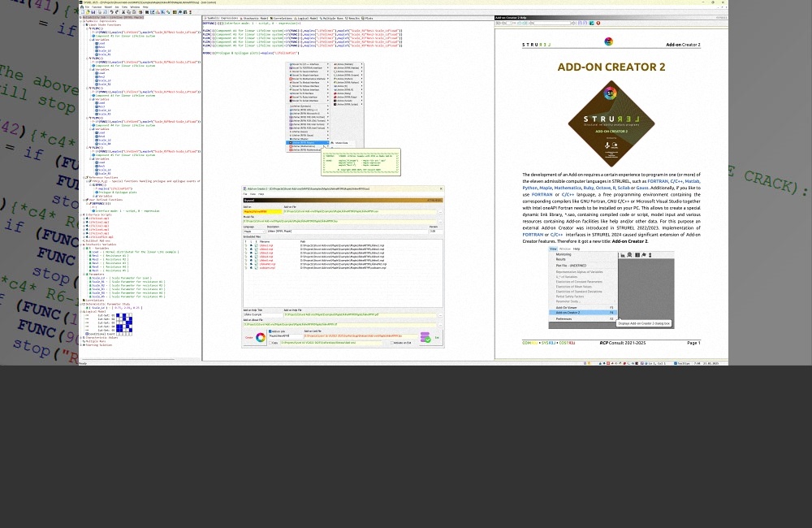Viewport: 812px width, 528px height.
Task: Click the red stop icon in help toolbar
Action: (x=598, y=24)
